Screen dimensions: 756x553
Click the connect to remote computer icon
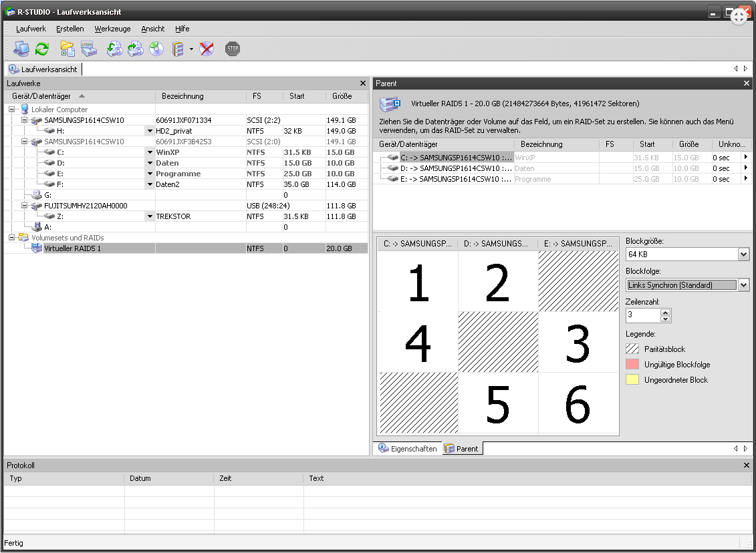pyautogui.click(x=21, y=49)
